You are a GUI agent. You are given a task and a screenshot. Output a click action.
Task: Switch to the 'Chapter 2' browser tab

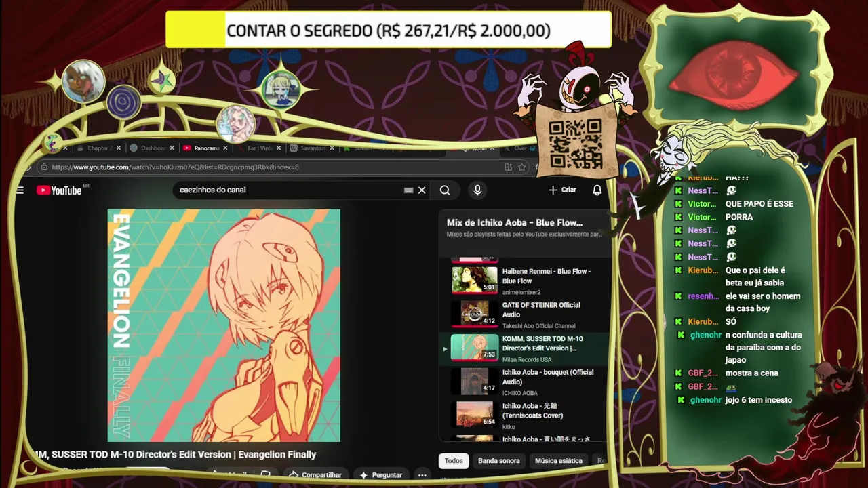[98, 148]
